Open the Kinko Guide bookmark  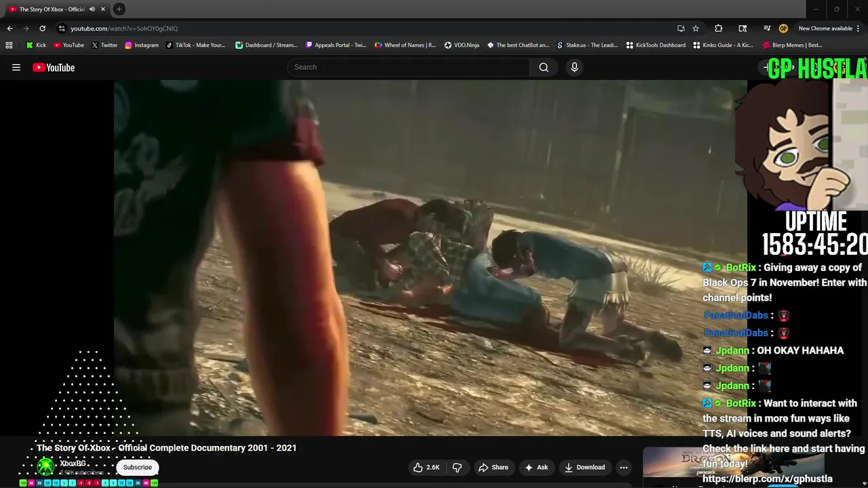[x=723, y=45]
